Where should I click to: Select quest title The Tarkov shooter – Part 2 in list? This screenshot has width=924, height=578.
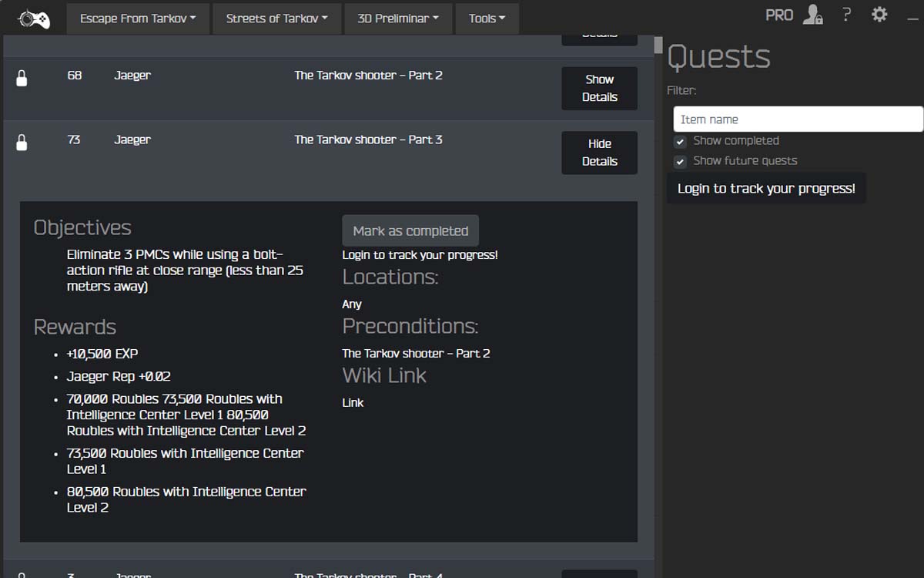point(368,75)
